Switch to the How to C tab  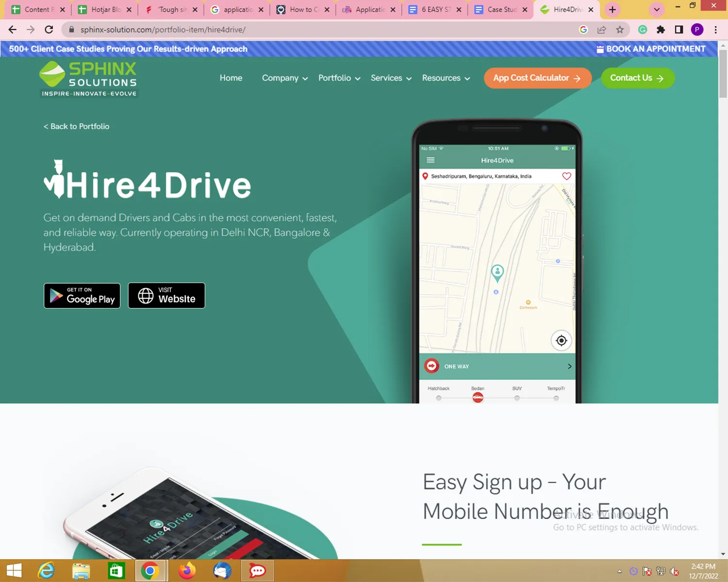(x=303, y=9)
